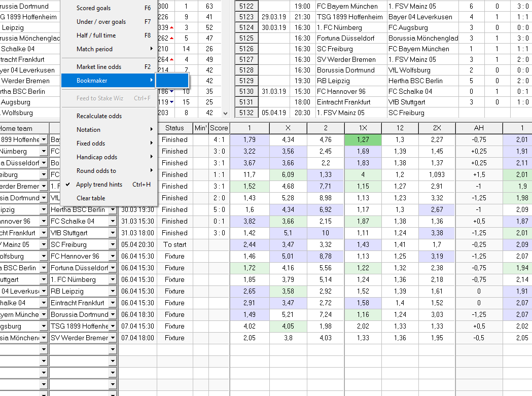Viewport: 532px width, 396px height.
Task: Open away team dropdown for Borussia Dortmund
Action: click(x=113, y=314)
